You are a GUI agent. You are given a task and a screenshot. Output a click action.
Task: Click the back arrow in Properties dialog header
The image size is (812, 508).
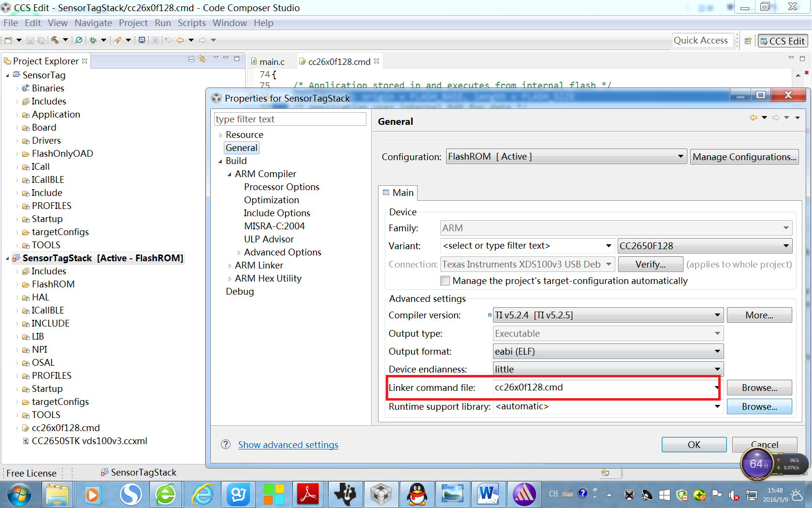coord(754,118)
